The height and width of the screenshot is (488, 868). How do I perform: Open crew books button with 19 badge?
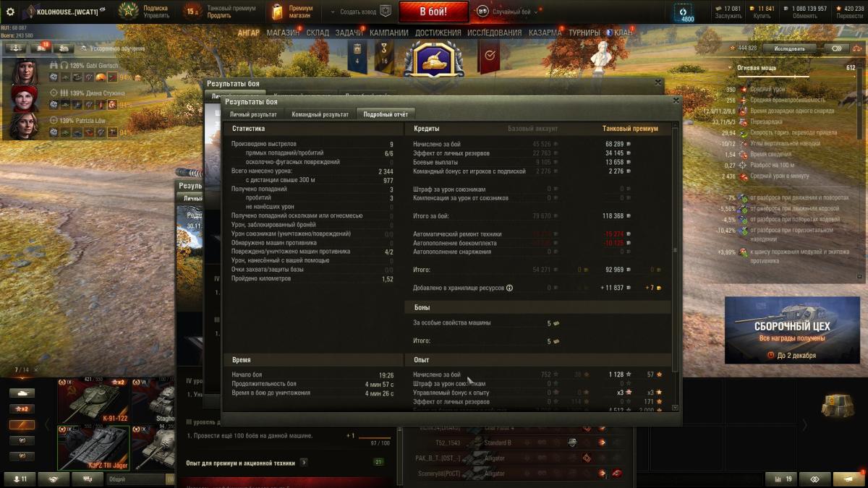point(41,48)
